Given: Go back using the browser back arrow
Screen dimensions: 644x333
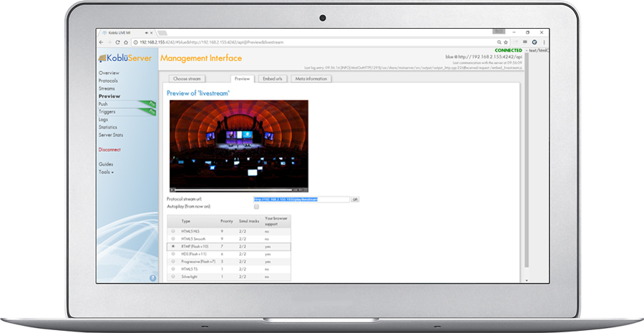Looking at the screenshot, I should point(101,42).
